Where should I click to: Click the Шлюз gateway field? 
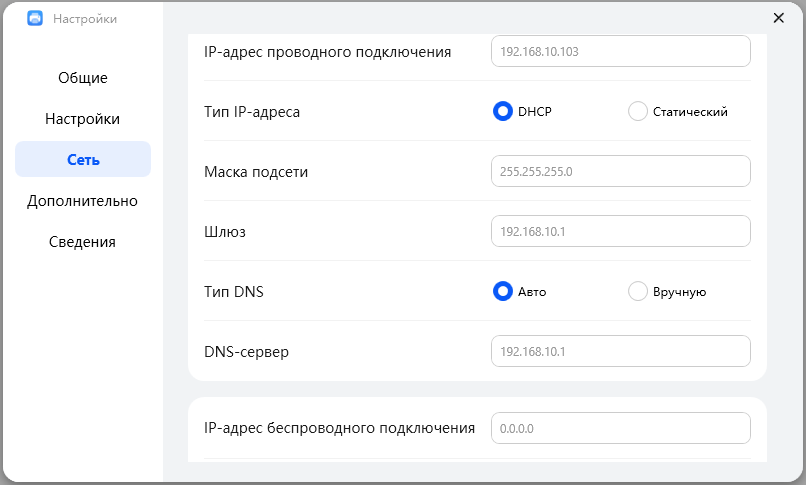620,231
